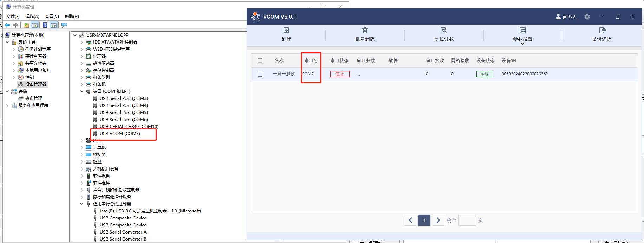The height and width of the screenshot is (243, 644).
Task: Expand the IDE ATA/ATAPI 控制器 node
Action: [x=82, y=42]
